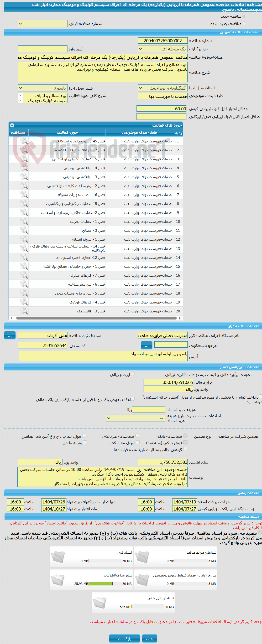Click the چاپ print button
The height and width of the screenshot is (644, 262).
[150, 638]
